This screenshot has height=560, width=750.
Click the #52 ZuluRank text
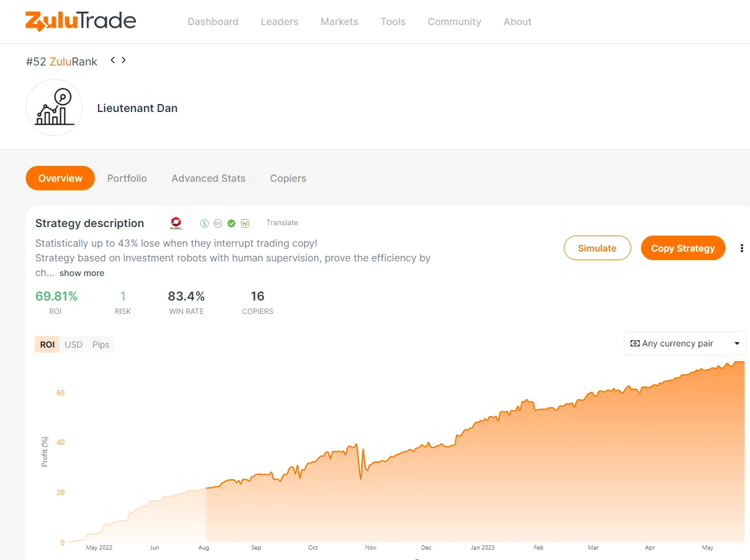click(x=62, y=61)
